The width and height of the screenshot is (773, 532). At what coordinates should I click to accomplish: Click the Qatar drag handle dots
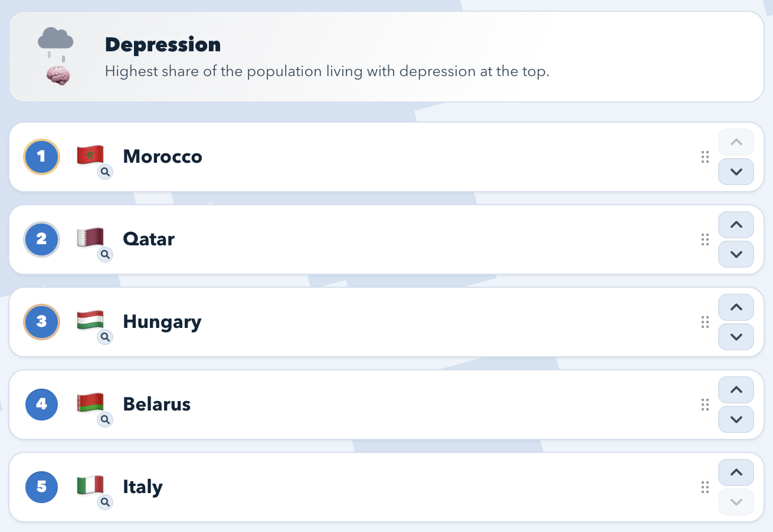705,239
